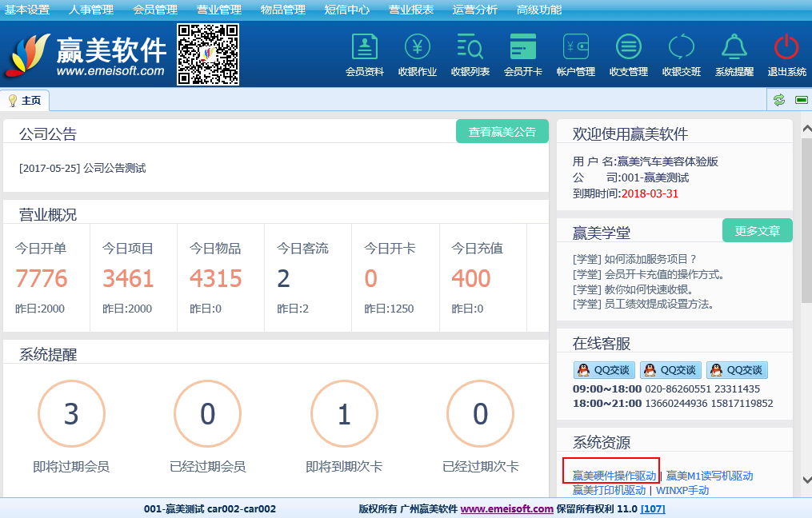Click the 收支管理 income-expense icon
The image size is (812, 518).
click(629, 48)
